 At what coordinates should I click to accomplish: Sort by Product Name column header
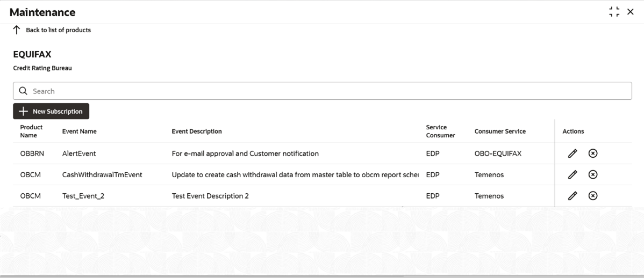pyautogui.click(x=31, y=131)
